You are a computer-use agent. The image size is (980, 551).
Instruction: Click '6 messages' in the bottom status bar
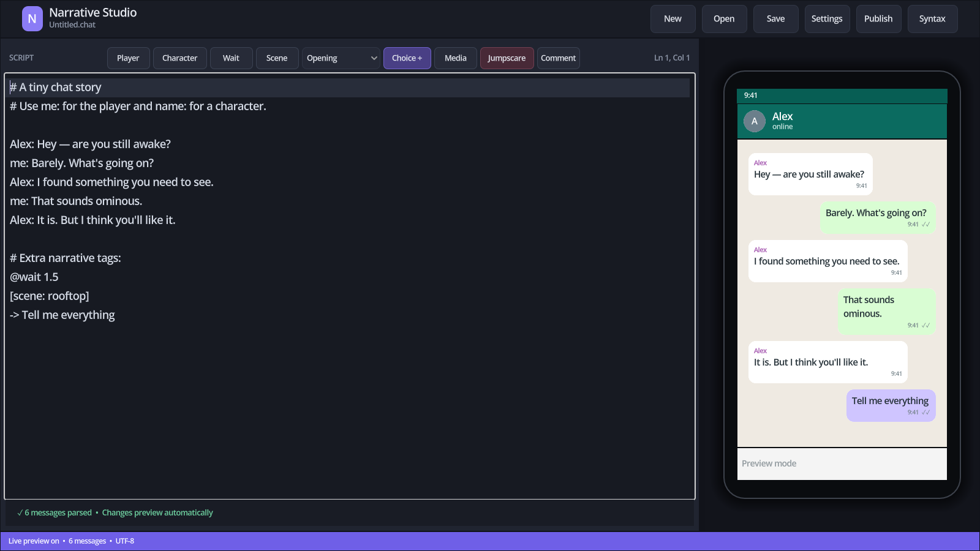87,541
